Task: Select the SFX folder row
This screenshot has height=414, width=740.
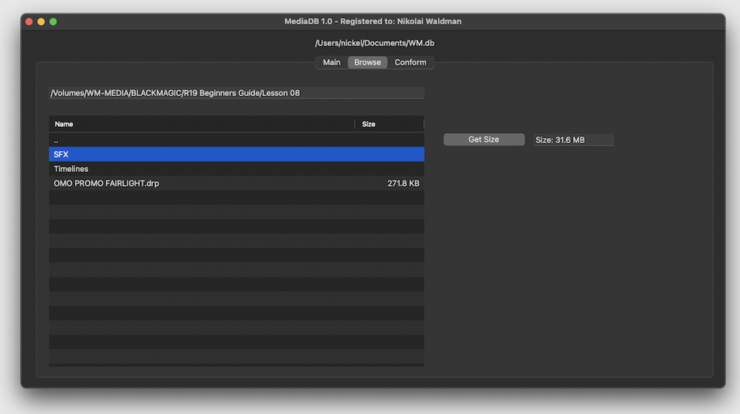Action: 236,155
